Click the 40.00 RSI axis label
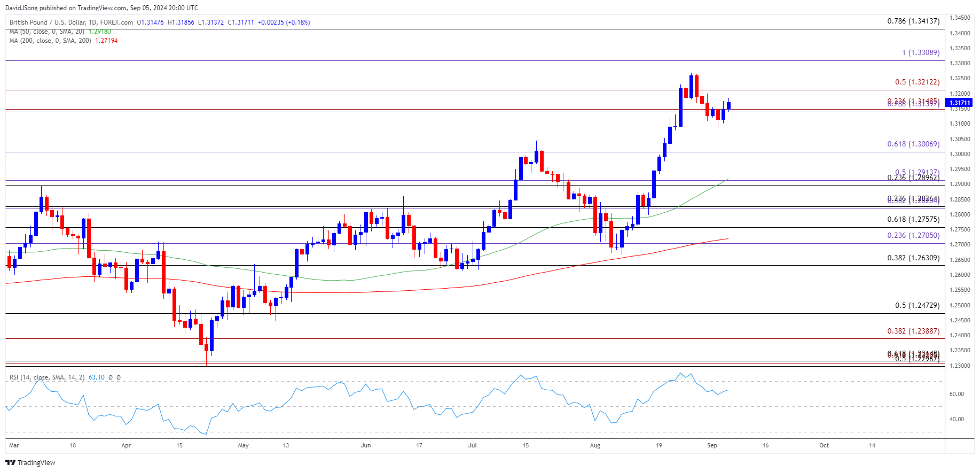 tap(957, 419)
